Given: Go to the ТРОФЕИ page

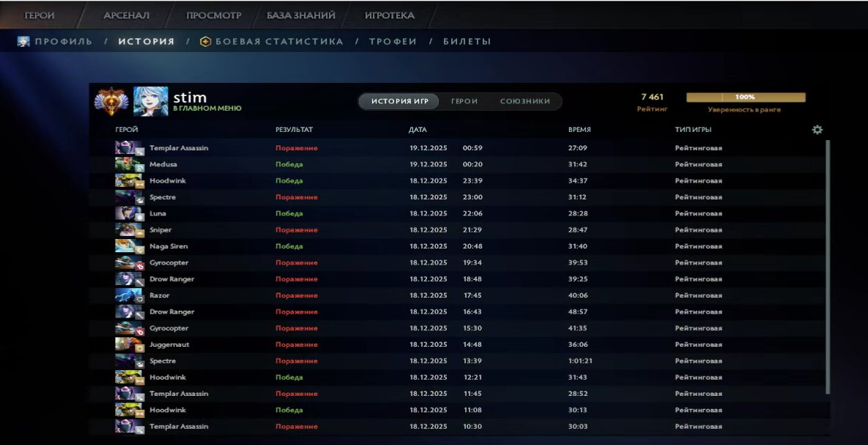Looking at the screenshot, I should tap(390, 42).
